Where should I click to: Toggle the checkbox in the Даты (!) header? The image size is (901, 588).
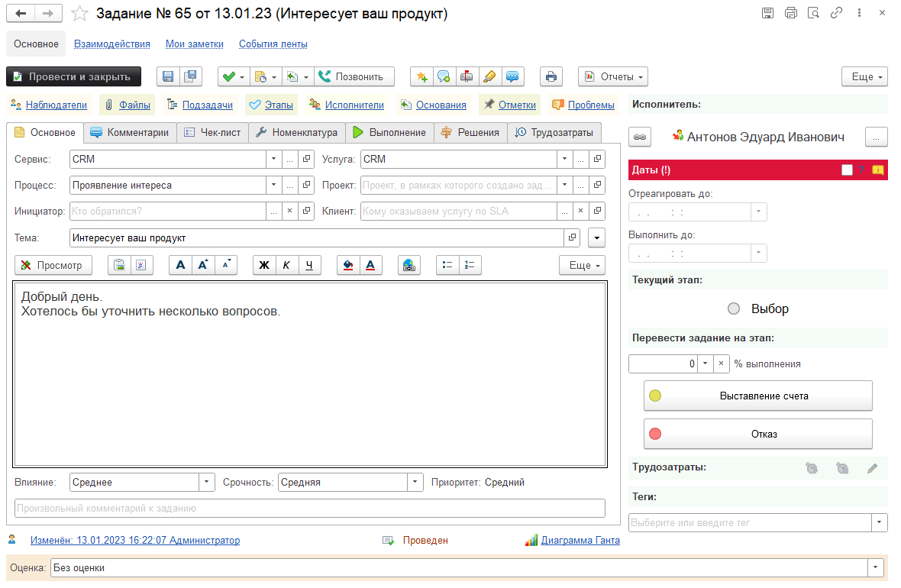[x=847, y=170]
